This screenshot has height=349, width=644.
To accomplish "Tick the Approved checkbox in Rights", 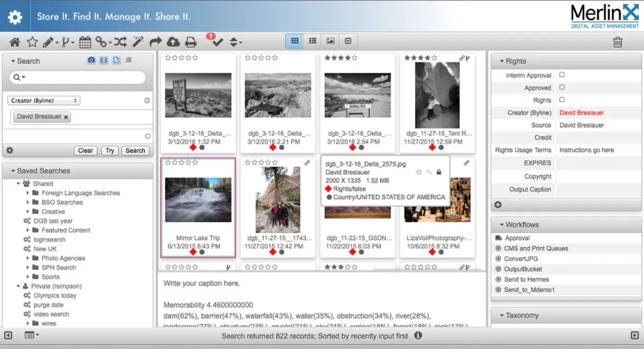I will 562,88.
